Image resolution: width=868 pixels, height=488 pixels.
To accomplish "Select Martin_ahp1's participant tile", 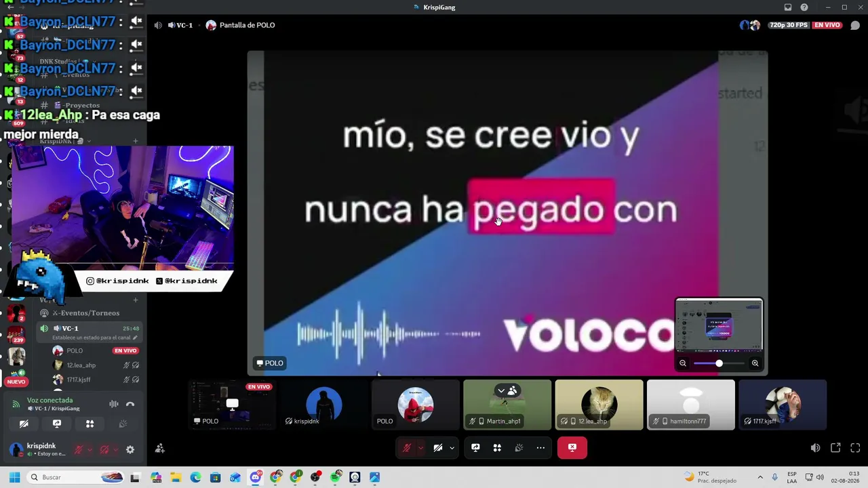I will (x=507, y=405).
